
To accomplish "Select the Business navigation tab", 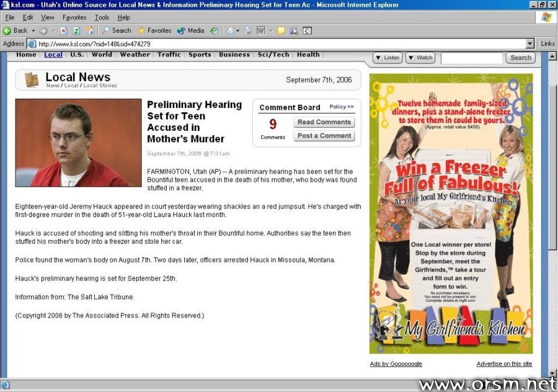I will click(x=234, y=55).
